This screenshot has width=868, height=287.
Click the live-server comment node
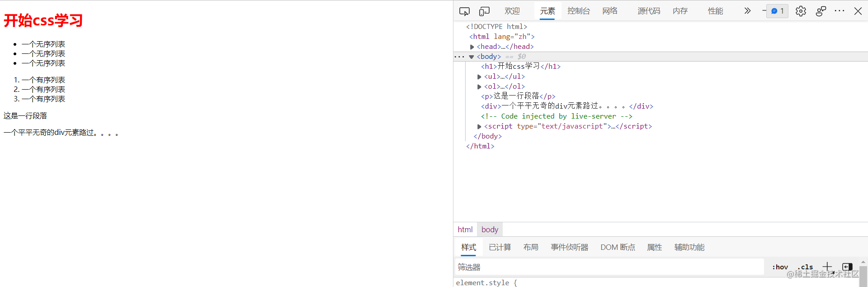(x=557, y=116)
